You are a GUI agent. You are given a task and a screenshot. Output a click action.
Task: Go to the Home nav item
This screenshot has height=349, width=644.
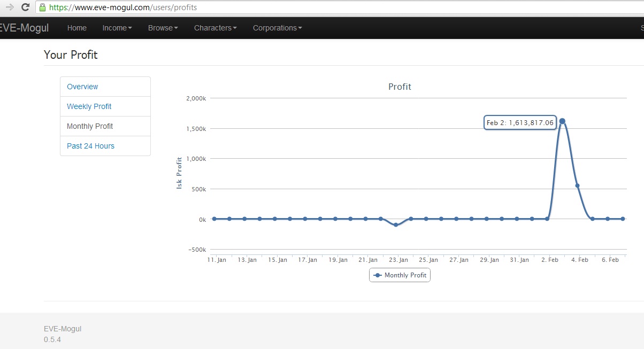point(77,28)
